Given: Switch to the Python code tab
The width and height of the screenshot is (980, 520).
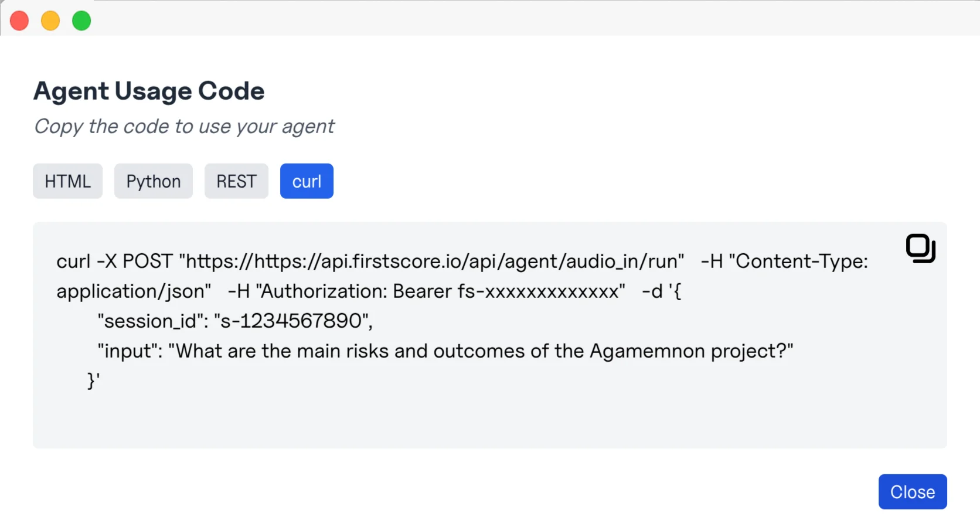Looking at the screenshot, I should click(154, 181).
